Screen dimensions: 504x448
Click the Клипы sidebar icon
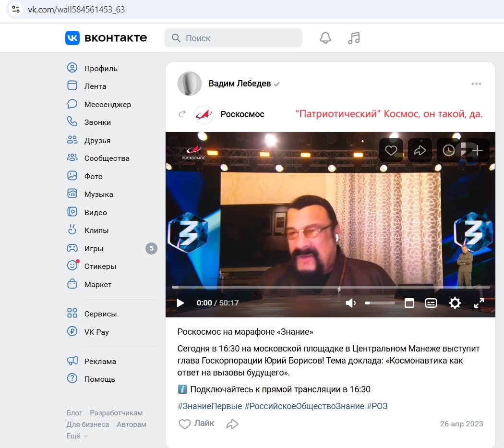72,230
